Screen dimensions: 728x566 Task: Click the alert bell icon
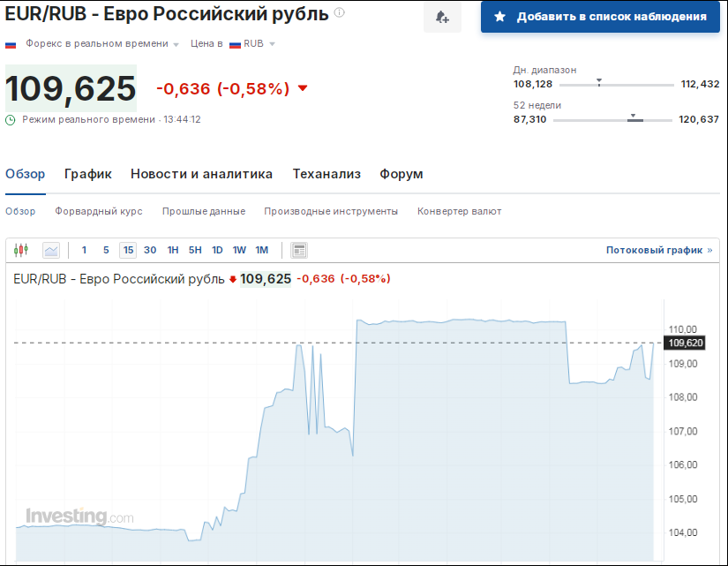tap(442, 17)
